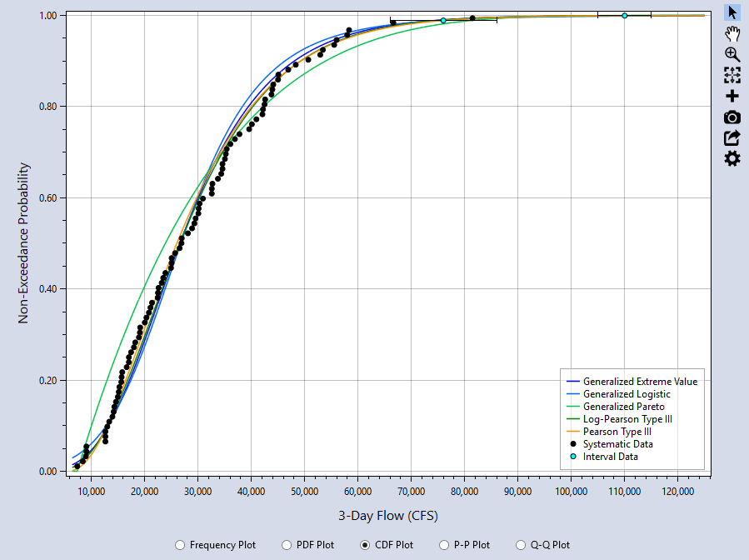Click the fit-to-extents tool

731,75
